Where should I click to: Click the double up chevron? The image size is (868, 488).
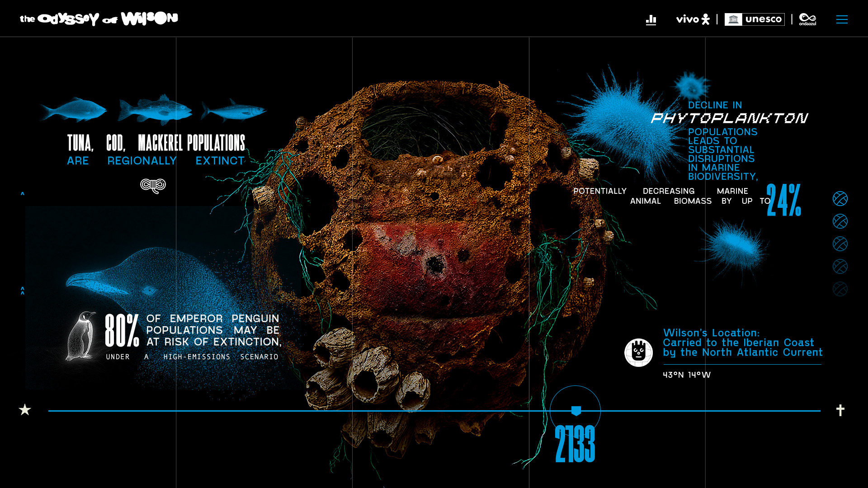tap(23, 291)
